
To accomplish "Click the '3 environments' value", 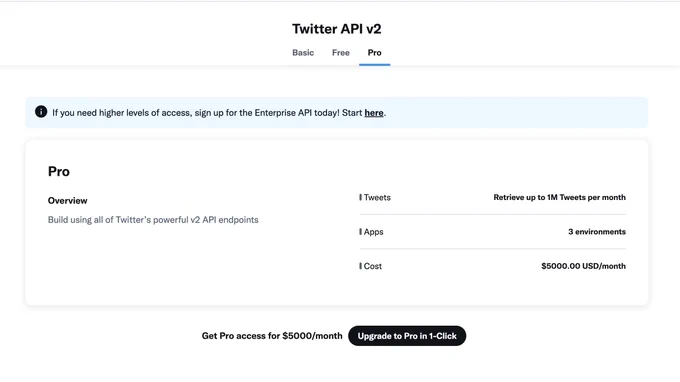I will coord(597,232).
